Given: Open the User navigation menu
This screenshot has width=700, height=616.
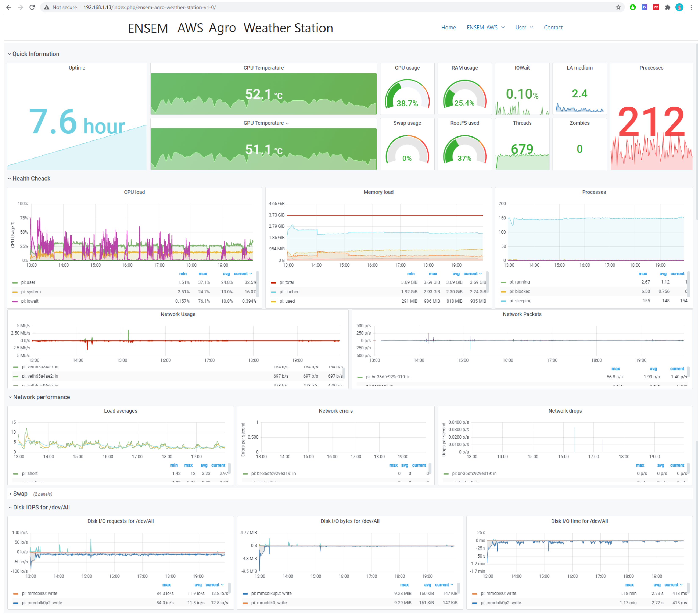Looking at the screenshot, I should point(524,27).
